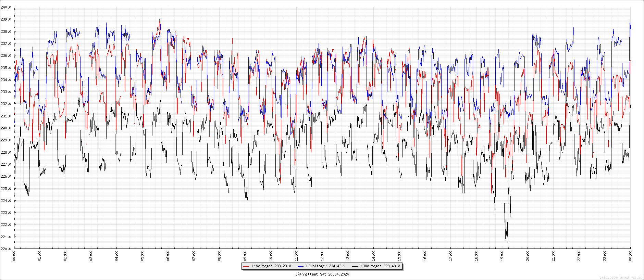The image size is (644, 280).
Task: Click the '05:00' time axis label
Action: 142,256
